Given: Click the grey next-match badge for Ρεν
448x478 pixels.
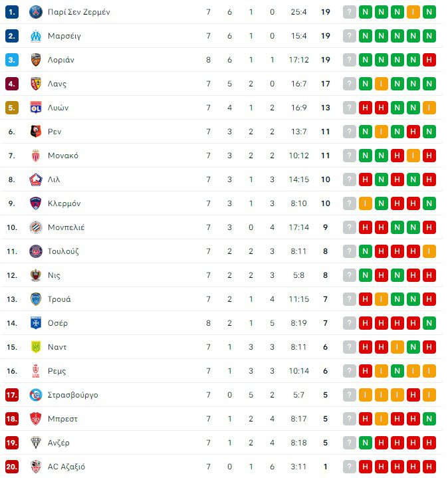Looking at the screenshot, I should 350,132.
